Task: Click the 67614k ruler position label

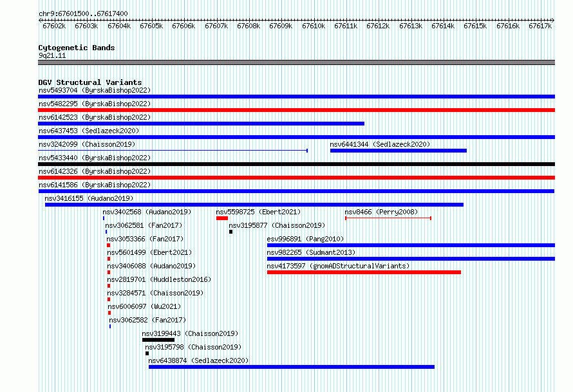Action: [443, 26]
